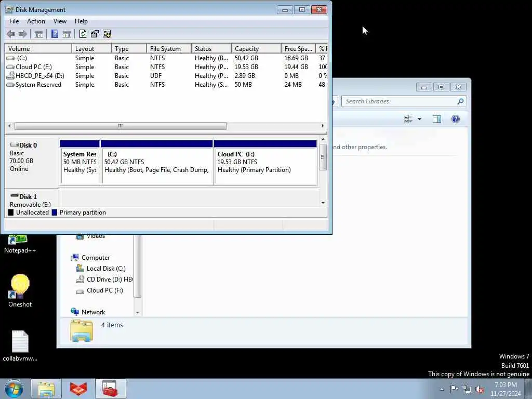Click the red fox-like taskbar icon
The image size is (532, 399).
pos(78,389)
